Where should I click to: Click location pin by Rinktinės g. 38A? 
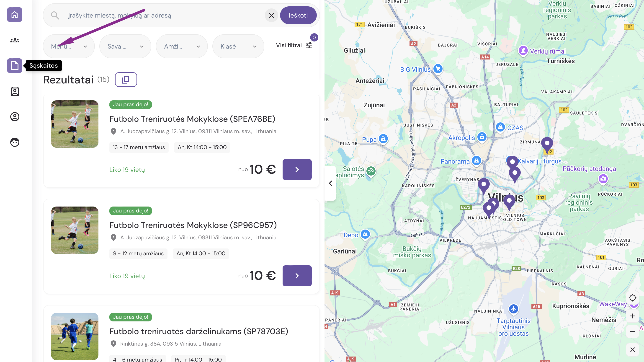click(x=113, y=344)
